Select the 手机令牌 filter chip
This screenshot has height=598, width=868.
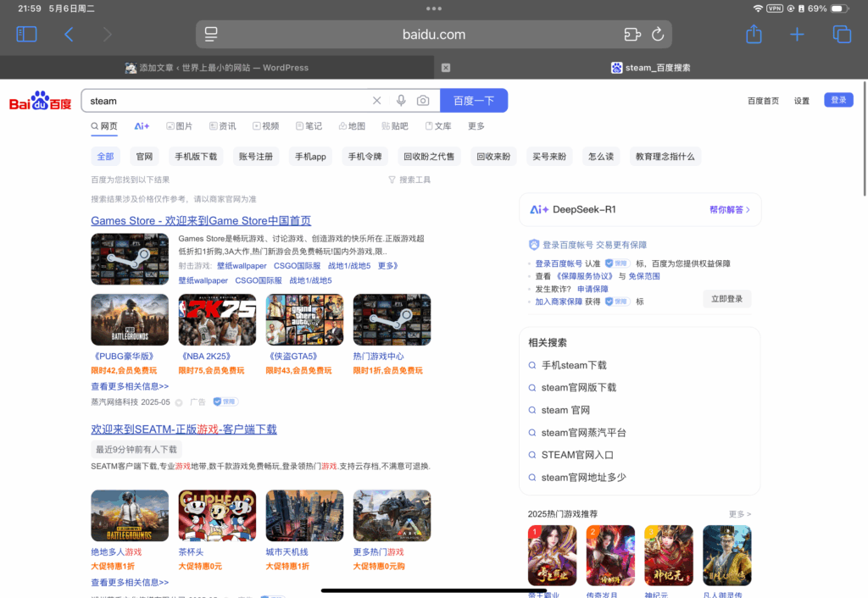(x=364, y=157)
